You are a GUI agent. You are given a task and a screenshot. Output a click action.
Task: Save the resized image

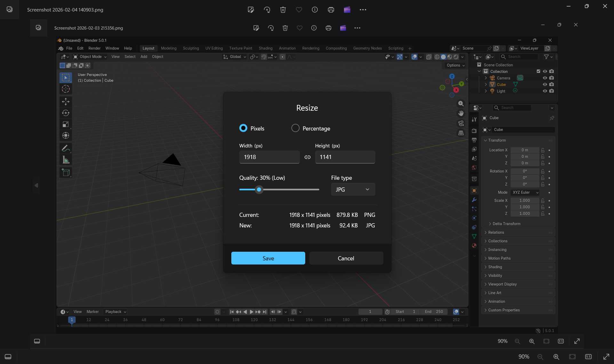[268, 258]
